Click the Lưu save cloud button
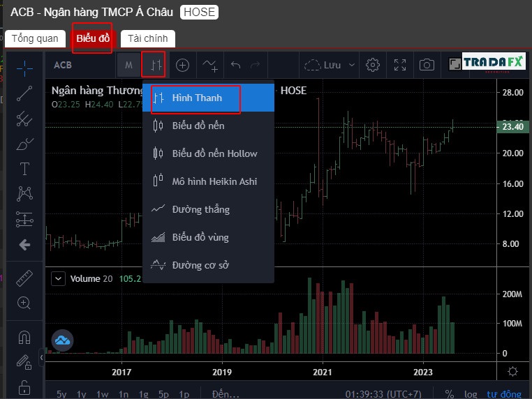Screen dimensions: 532x399 point(323,65)
